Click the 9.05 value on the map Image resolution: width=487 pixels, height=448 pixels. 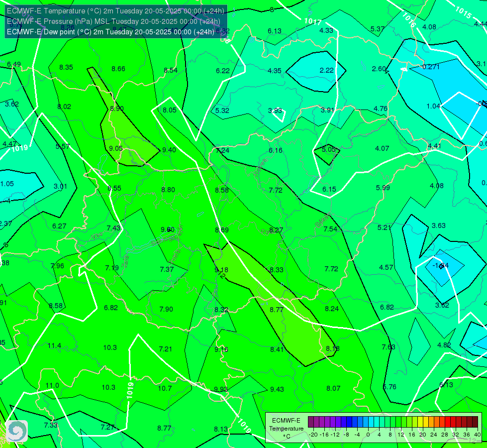coord(116,148)
